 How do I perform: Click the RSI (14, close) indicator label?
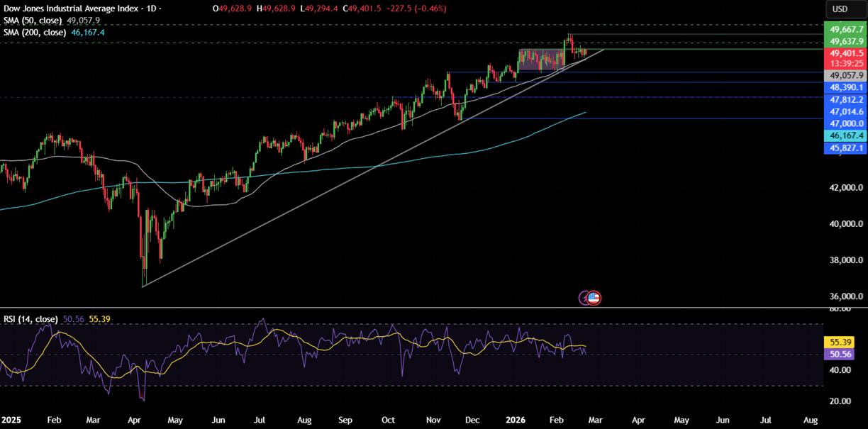[30, 320]
